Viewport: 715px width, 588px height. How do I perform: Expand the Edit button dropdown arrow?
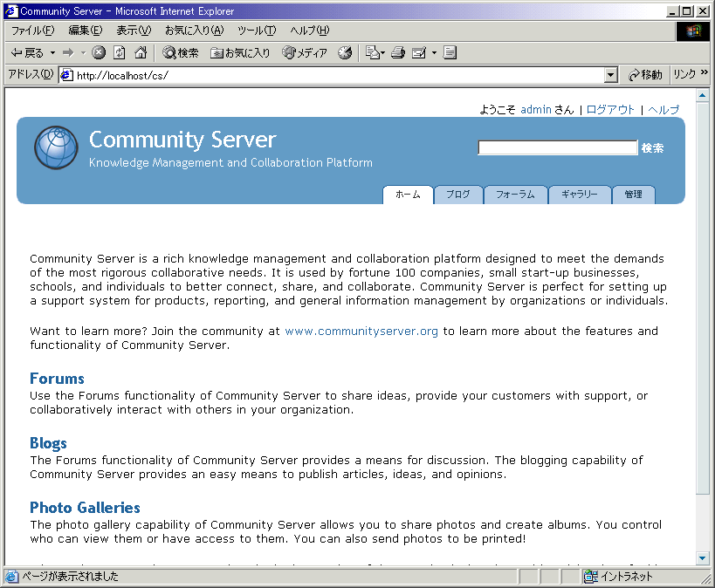point(434,53)
